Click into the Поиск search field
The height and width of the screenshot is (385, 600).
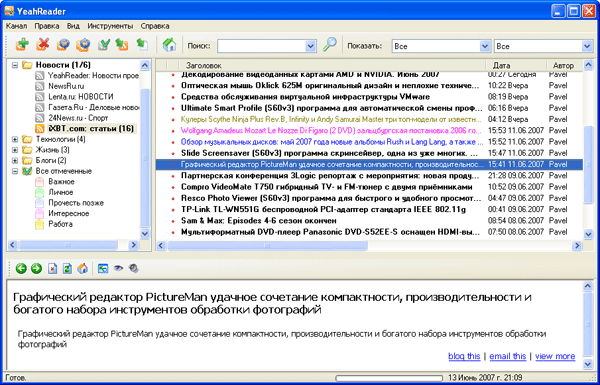click(262, 46)
